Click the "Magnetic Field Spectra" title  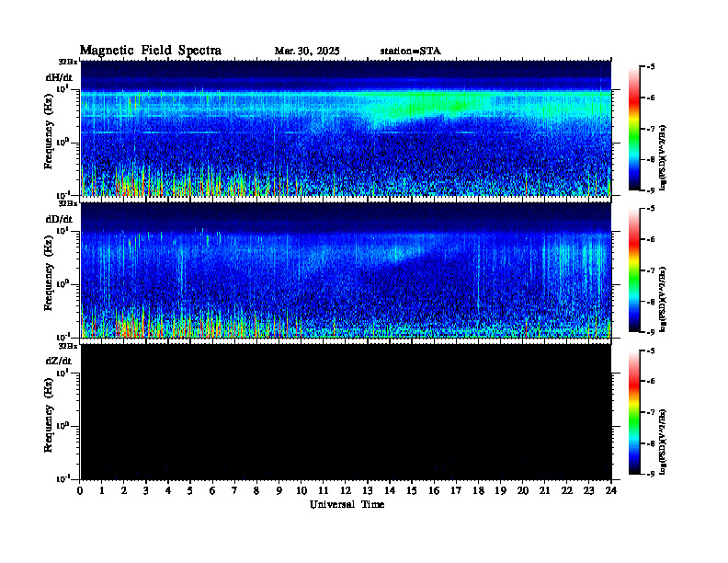(x=151, y=51)
